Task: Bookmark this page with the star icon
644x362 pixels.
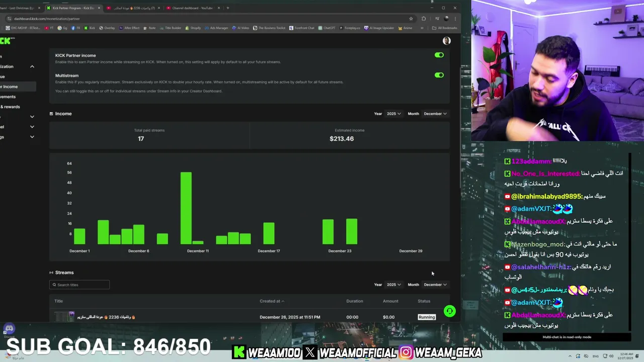Action: (x=411, y=19)
